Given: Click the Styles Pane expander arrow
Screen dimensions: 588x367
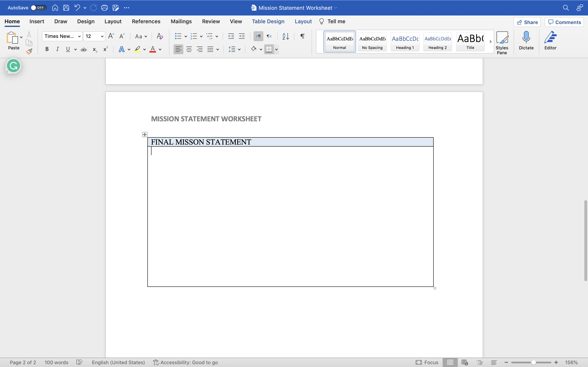Looking at the screenshot, I should coord(490,41).
